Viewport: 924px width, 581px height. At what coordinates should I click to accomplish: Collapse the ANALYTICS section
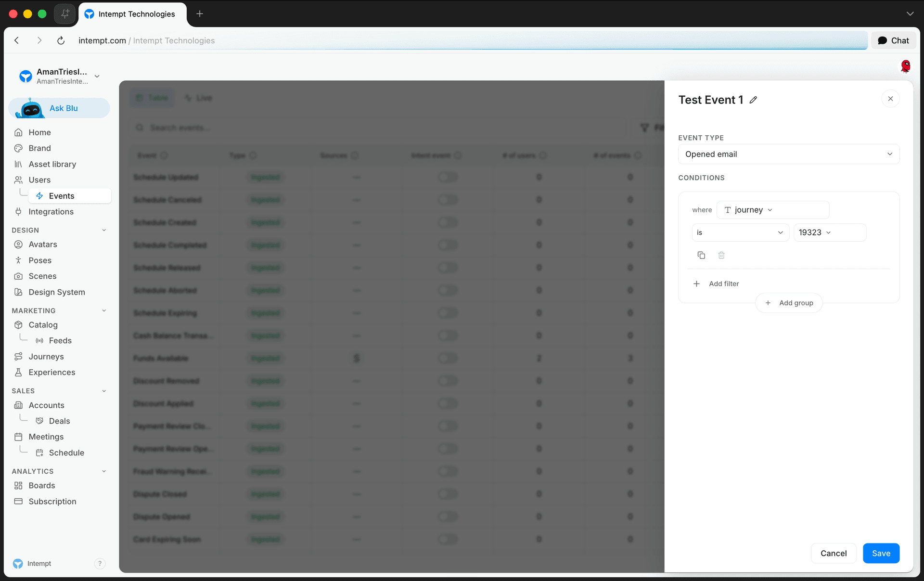[x=104, y=471]
